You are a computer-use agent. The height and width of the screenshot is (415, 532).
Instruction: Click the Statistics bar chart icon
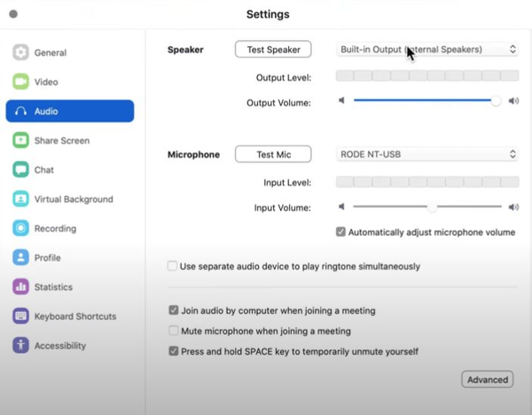(20, 287)
